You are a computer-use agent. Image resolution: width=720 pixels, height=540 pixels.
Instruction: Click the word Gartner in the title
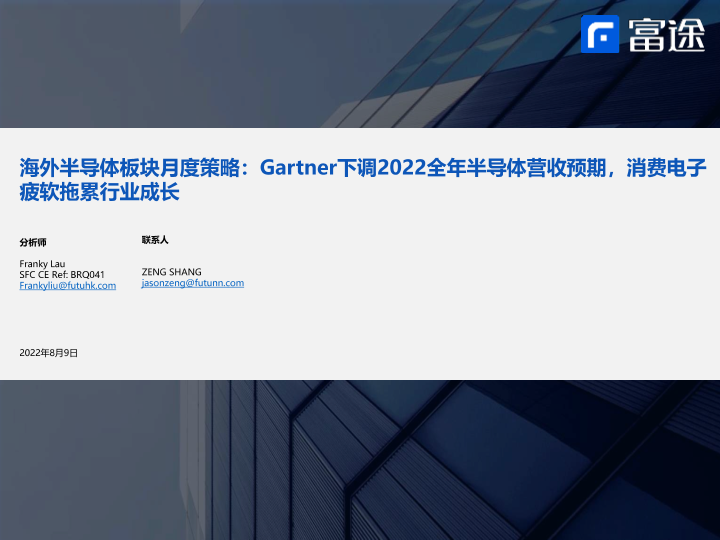click(x=300, y=168)
